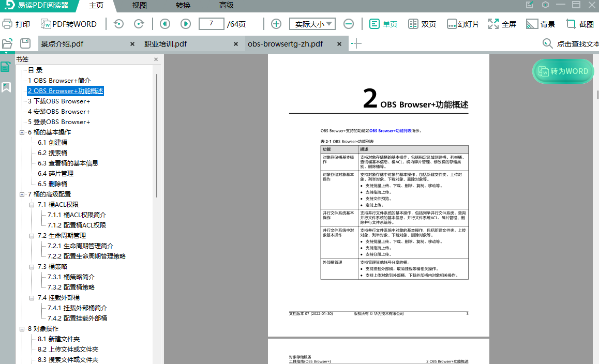The width and height of the screenshot is (599, 364).
Task: Rotate page clockwise
Action: pyautogui.click(x=139, y=24)
